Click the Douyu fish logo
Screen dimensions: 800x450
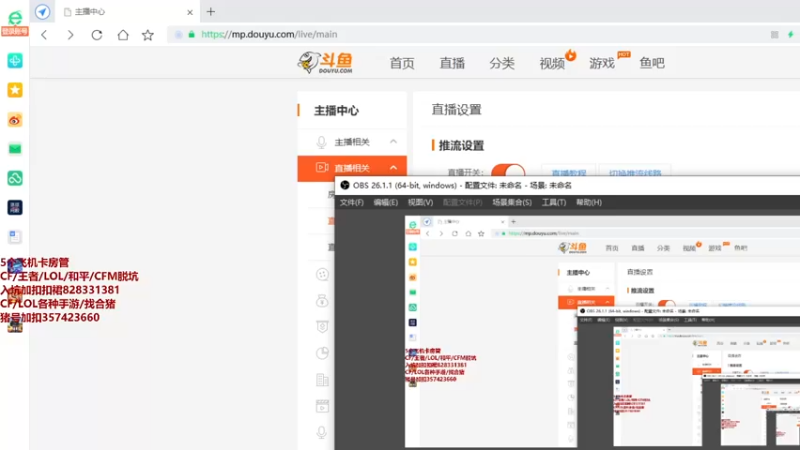point(325,63)
